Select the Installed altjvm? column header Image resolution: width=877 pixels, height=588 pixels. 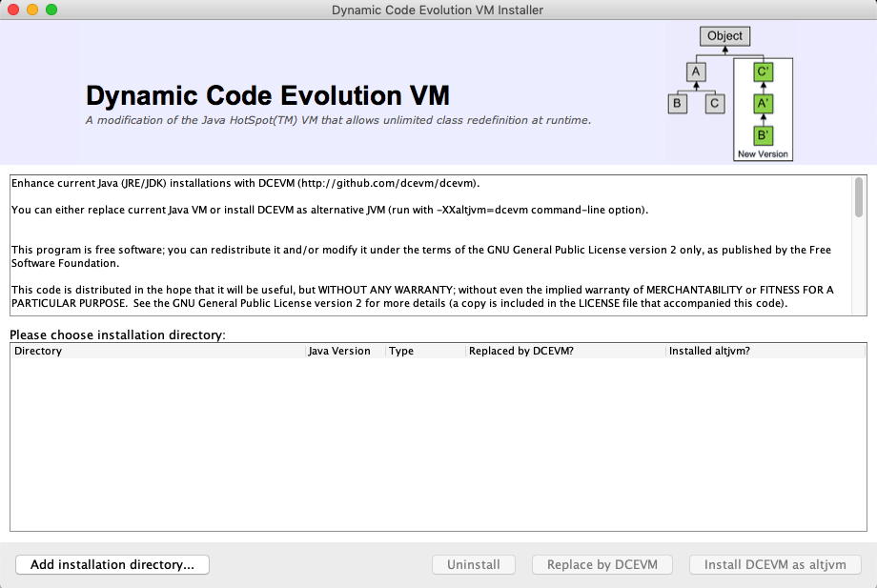[x=765, y=351]
